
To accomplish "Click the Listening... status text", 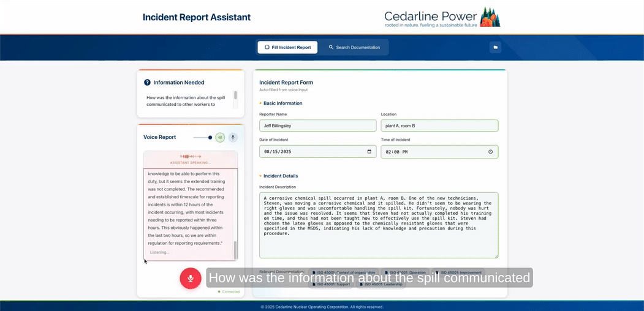I will point(159,252).
